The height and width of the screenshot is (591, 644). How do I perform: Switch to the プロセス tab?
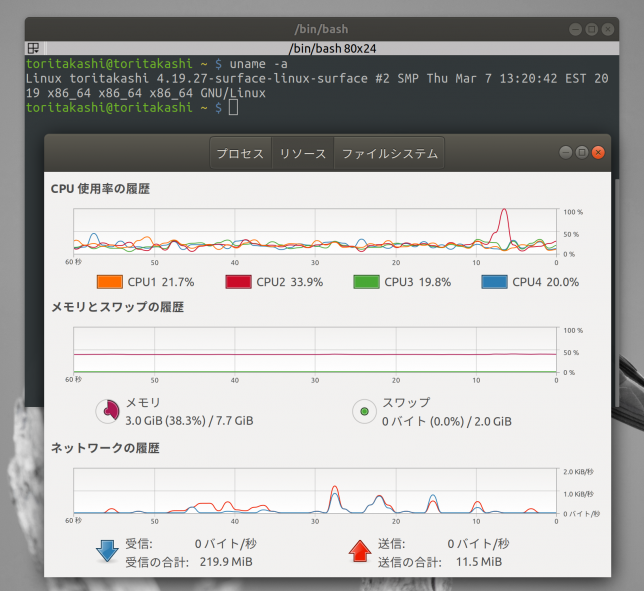click(x=240, y=154)
